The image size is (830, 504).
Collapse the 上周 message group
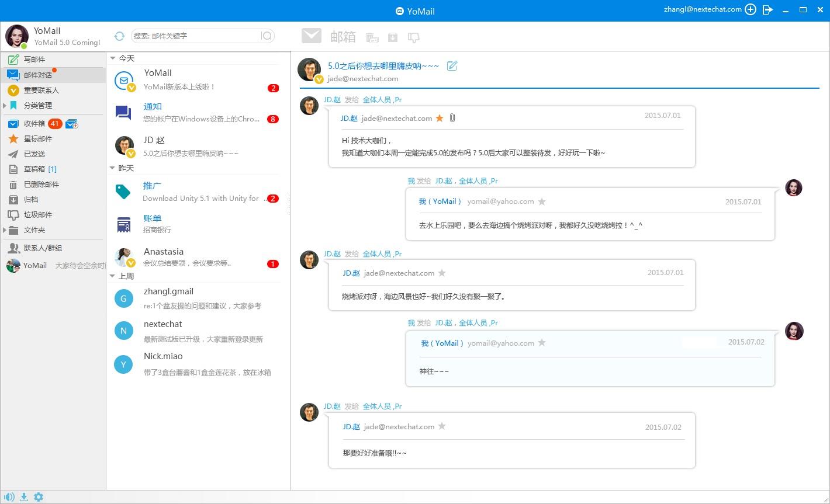pos(113,276)
